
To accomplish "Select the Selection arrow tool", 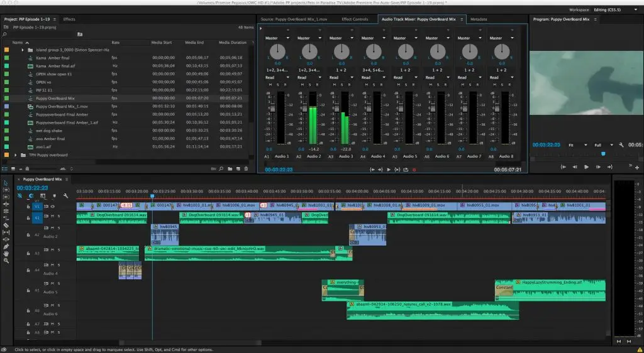I will [x=6, y=183].
